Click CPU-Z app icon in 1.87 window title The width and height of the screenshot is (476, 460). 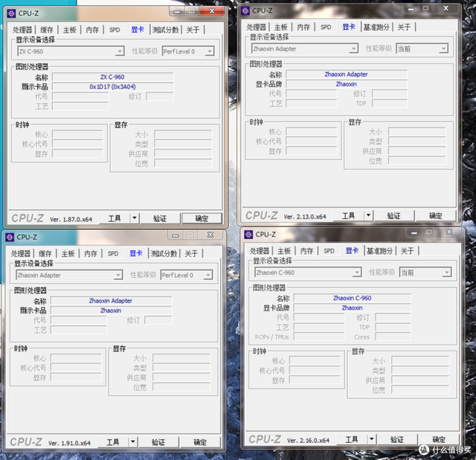(x=11, y=13)
